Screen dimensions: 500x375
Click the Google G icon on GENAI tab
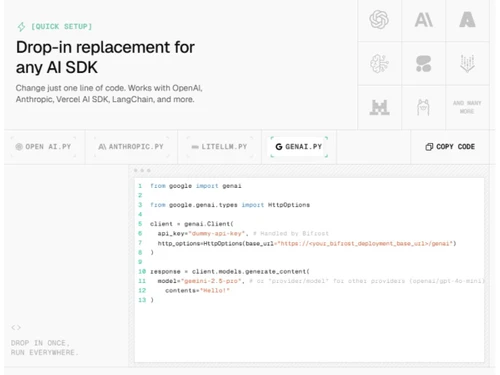[279, 147]
